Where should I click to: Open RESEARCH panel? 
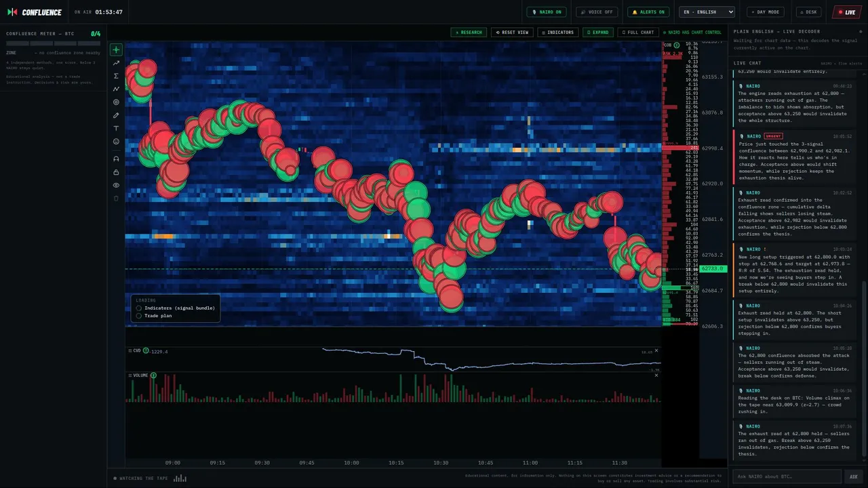[469, 33]
